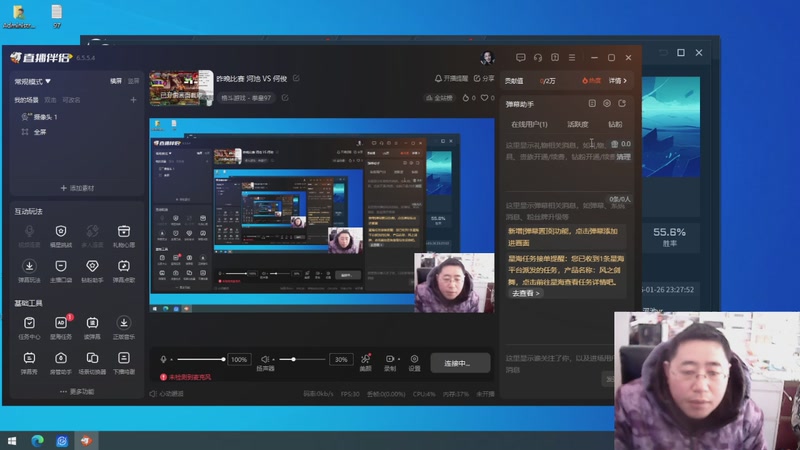This screenshot has width=800, height=450.
Task: Open 任务中心 task center
Action: [x=29, y=327]
